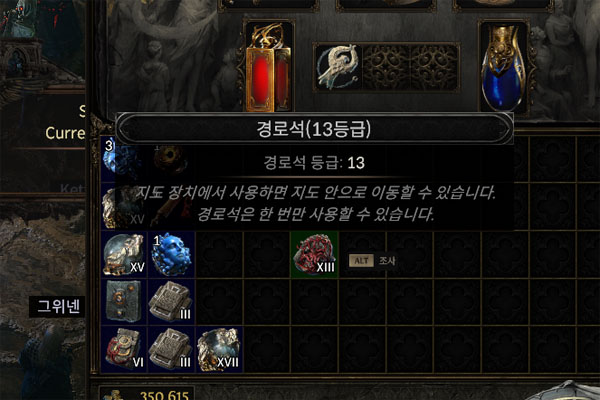Click the unmarked grey tablet in the fourth row
Image resolution: width=600 pixels, height=400 pixels.
point(124,302)
